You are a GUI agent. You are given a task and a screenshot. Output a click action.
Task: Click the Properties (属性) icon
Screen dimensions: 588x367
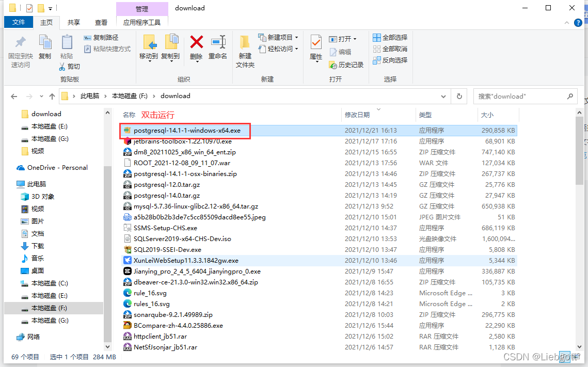316,42
